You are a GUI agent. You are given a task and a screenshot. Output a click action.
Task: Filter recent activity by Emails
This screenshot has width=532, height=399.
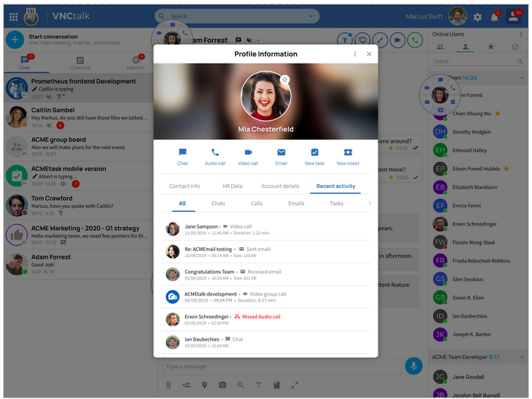click(296, 203)
